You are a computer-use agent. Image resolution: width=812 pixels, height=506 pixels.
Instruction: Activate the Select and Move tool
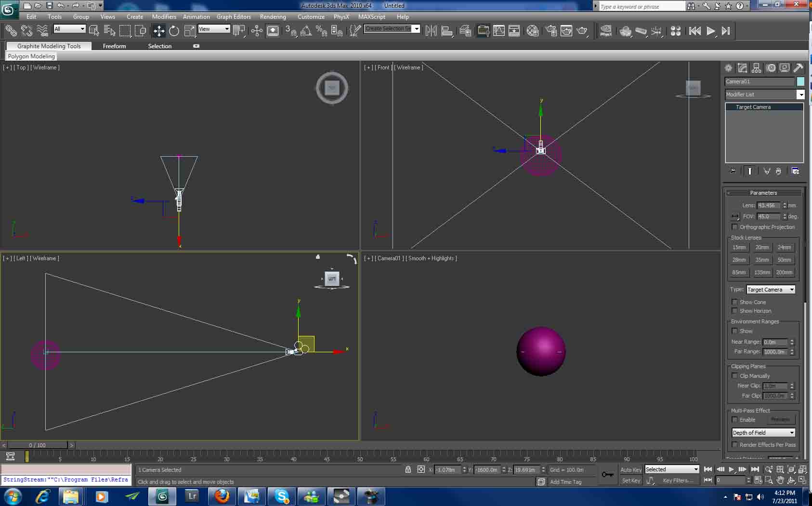tap(159, 31)
